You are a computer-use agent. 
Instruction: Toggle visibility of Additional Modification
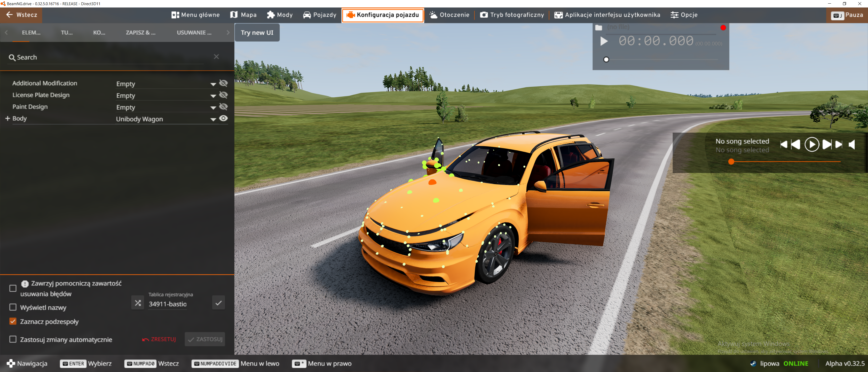pyautogui.click(x=223, y=83)
